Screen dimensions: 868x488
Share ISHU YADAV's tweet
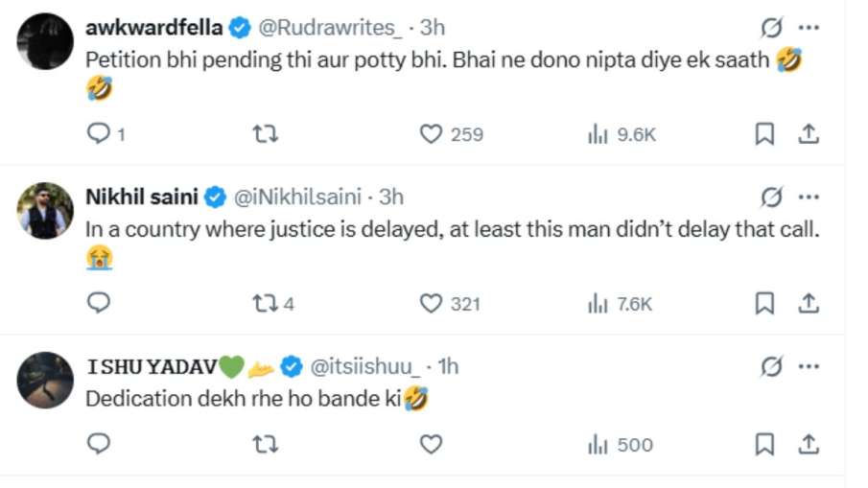coord(809,444)
